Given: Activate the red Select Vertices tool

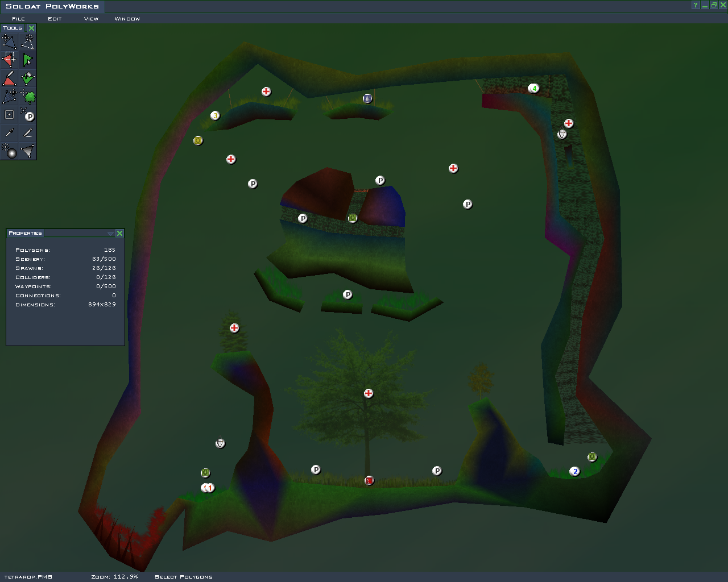Looking at the screenshot, I should 9,60.
